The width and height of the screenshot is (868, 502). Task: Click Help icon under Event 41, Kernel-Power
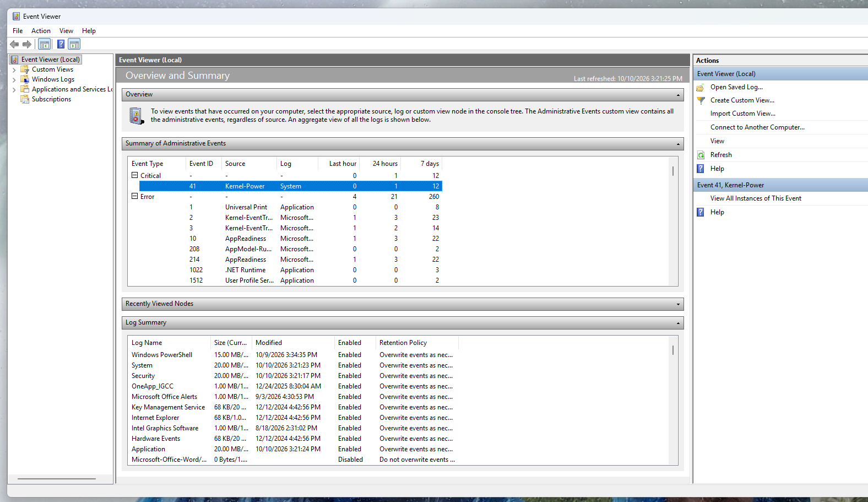(x=701, y=212)
